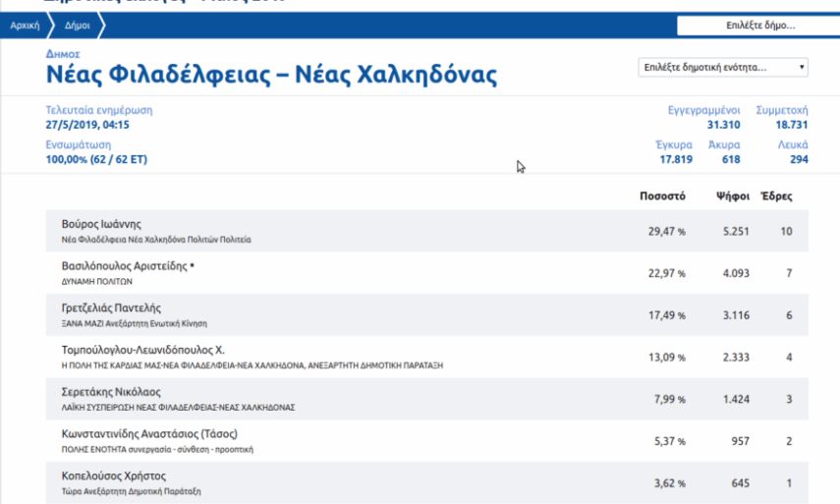The image size is (840, 504).
Task: Click the Άκυρα count 618
Action: 730,159
